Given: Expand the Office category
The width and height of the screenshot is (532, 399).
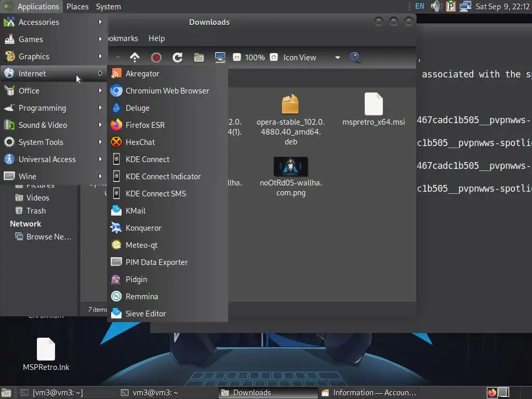Looking at the screenshot, I should (54, 90).
